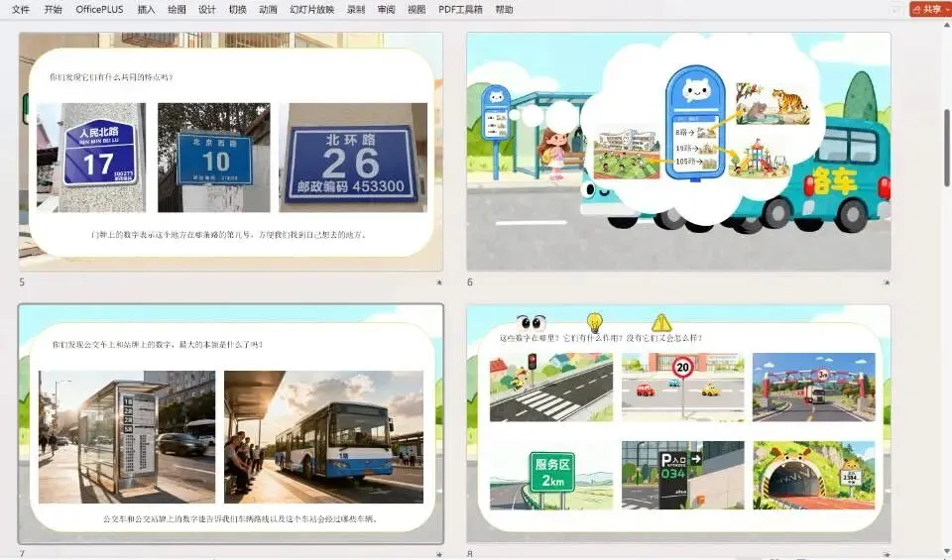Screen dimensions: 952x560
Task: Open the OfficePLUS tab
Action: pyautogui.click(x=99, y=9)
